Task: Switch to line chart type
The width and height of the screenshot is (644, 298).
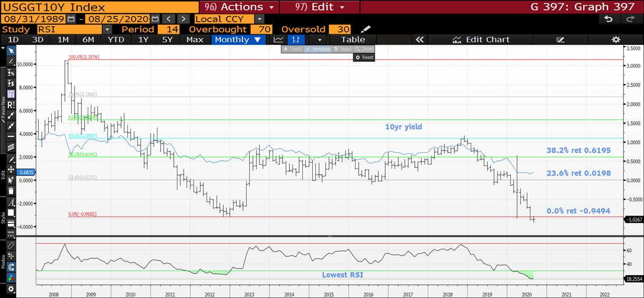Action: click(x=278, y=40)
